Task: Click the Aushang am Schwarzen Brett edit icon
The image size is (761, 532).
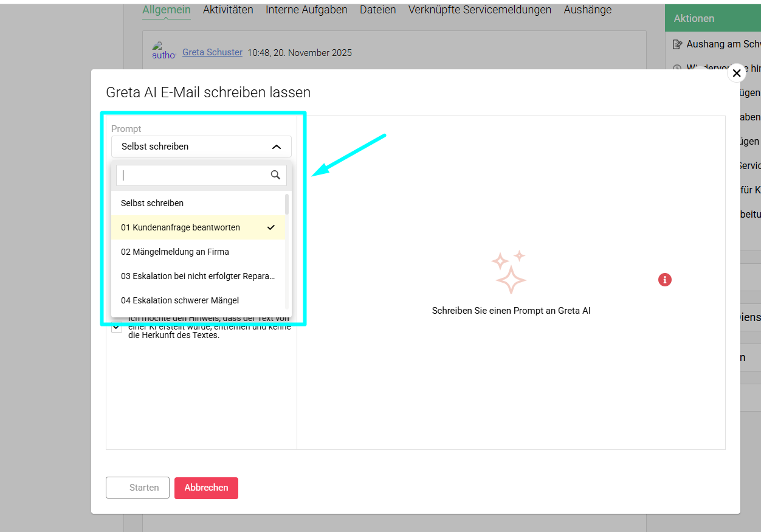Action: 678,44
